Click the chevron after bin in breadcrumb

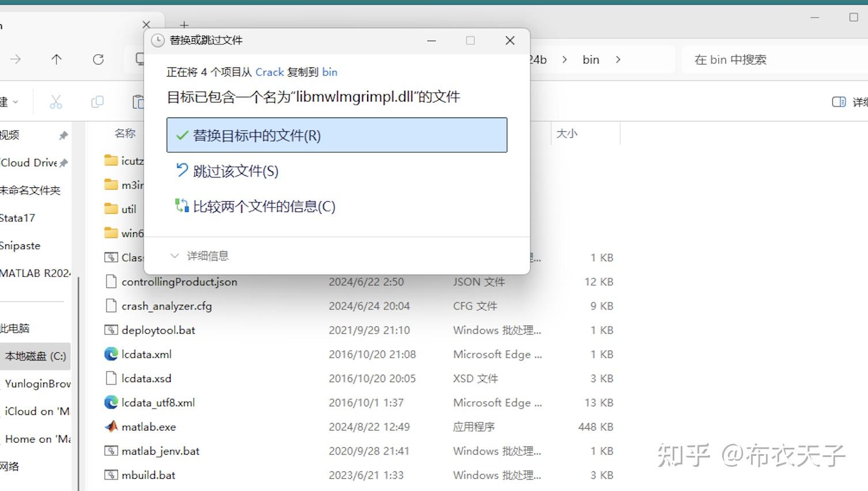pyautogui.click(x=618, y=59)
